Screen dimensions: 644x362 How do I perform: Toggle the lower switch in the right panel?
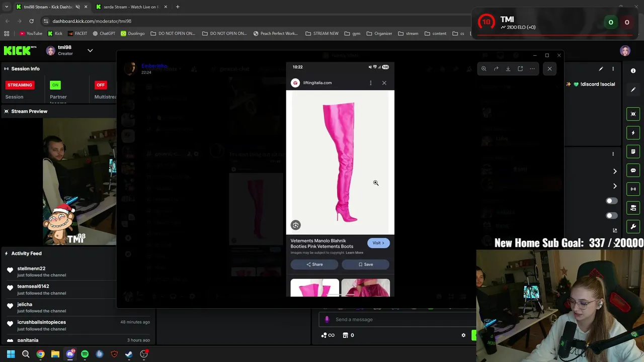(611, 216)
